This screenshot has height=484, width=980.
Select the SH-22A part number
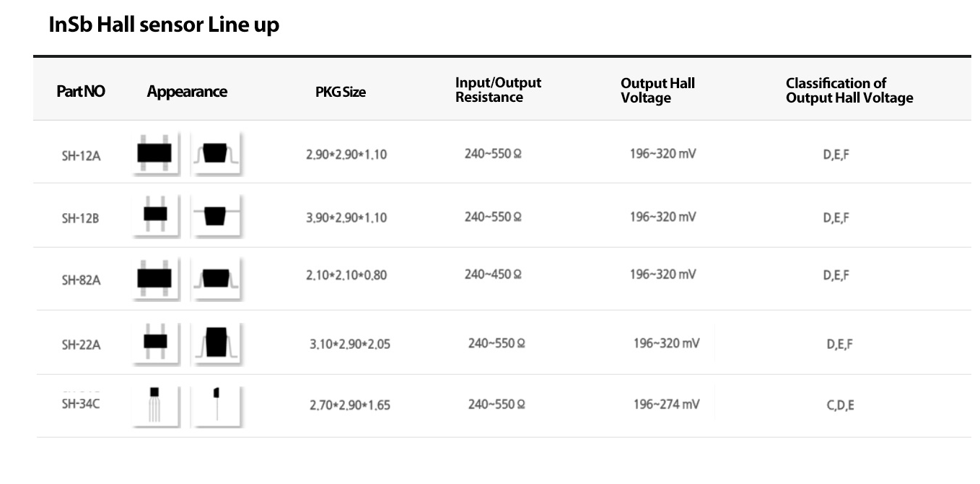[81, 345]
